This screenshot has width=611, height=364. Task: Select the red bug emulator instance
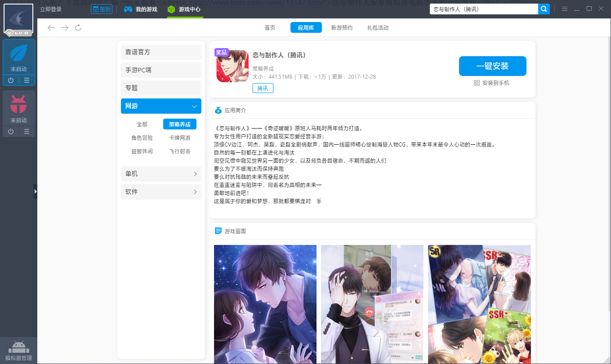coord(18,108)
